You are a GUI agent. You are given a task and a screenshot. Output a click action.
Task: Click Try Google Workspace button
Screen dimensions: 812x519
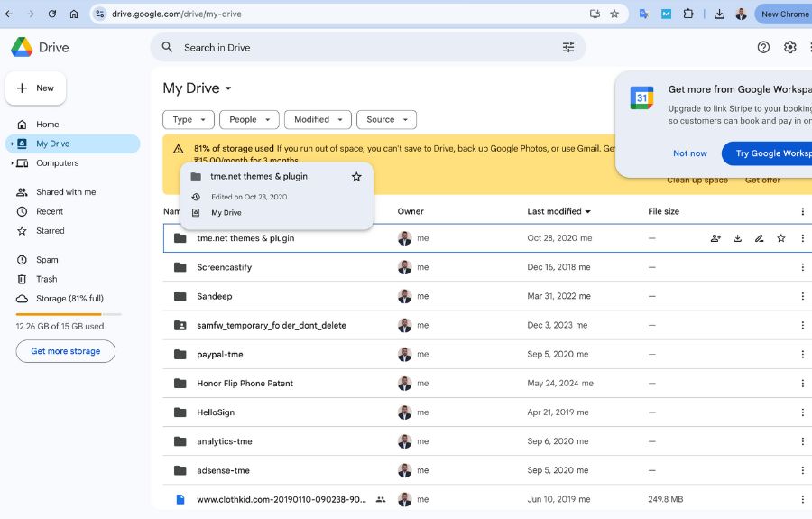(x=767, y=153)
